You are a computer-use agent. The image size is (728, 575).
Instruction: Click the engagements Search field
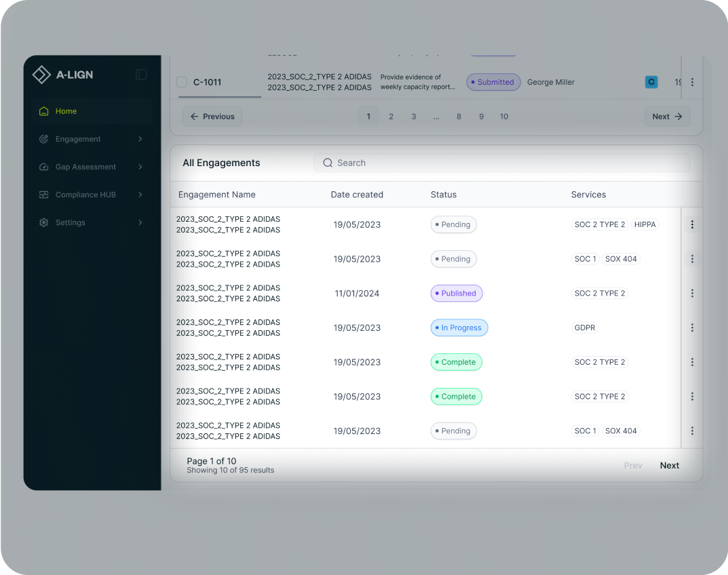501,163
